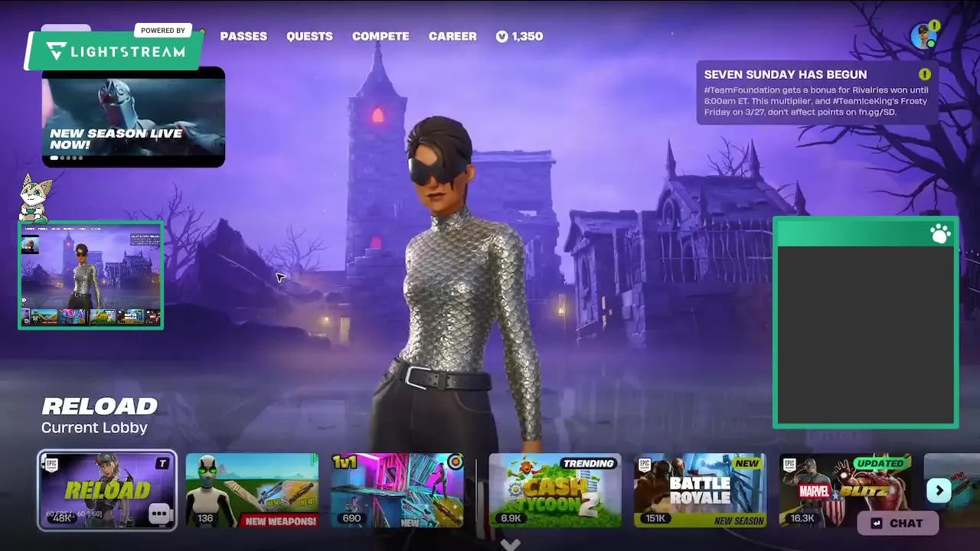Open the player profile avatar icon
980x551 pixels.
click(x=923, y=36)
